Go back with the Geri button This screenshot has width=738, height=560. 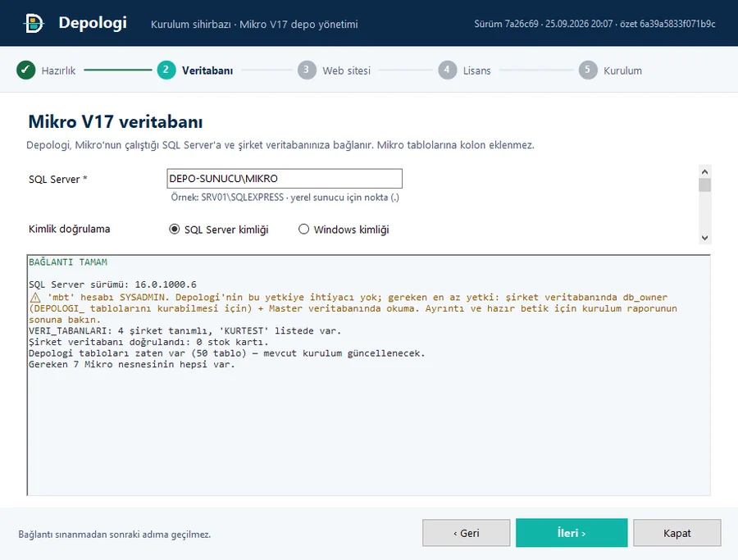tap(466, 533)
